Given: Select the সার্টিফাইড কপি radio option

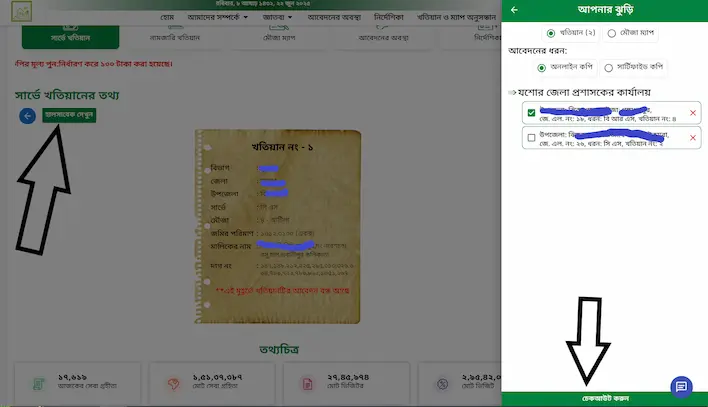Looking at the screenshot, I should click(x=609, y=68).
